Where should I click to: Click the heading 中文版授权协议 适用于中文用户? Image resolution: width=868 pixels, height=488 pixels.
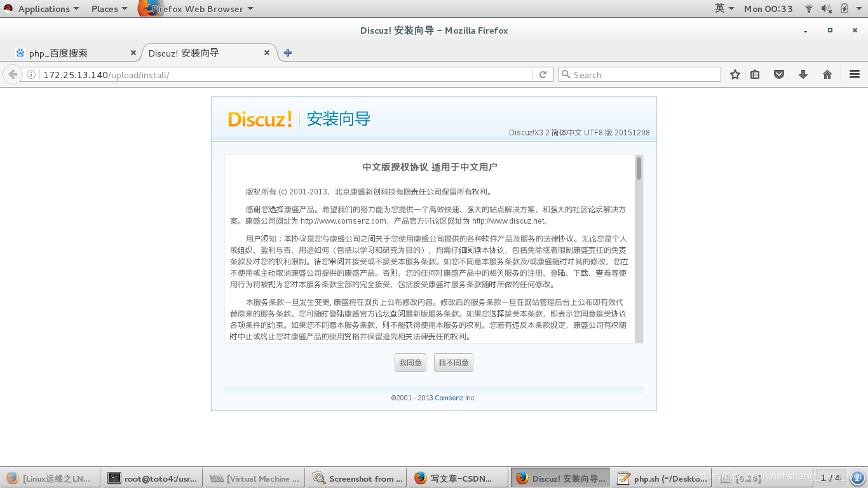coord(430,167)
